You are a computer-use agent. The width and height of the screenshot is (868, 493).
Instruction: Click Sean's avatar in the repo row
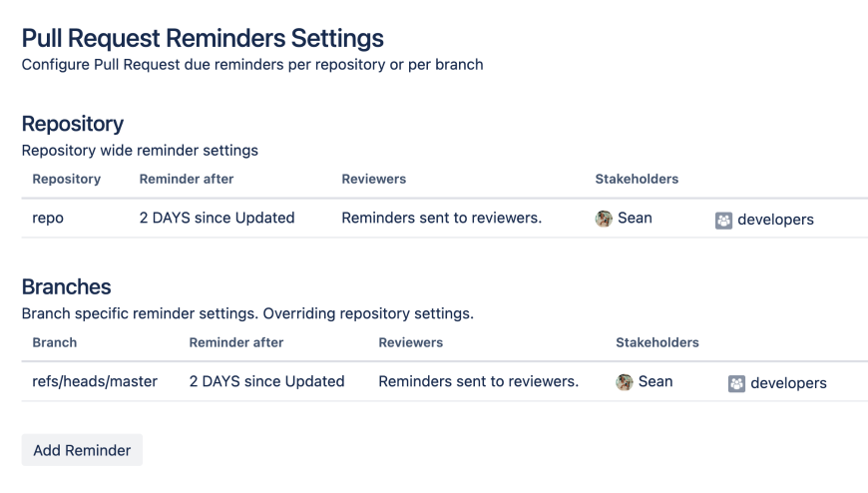[x=604, y=219]
